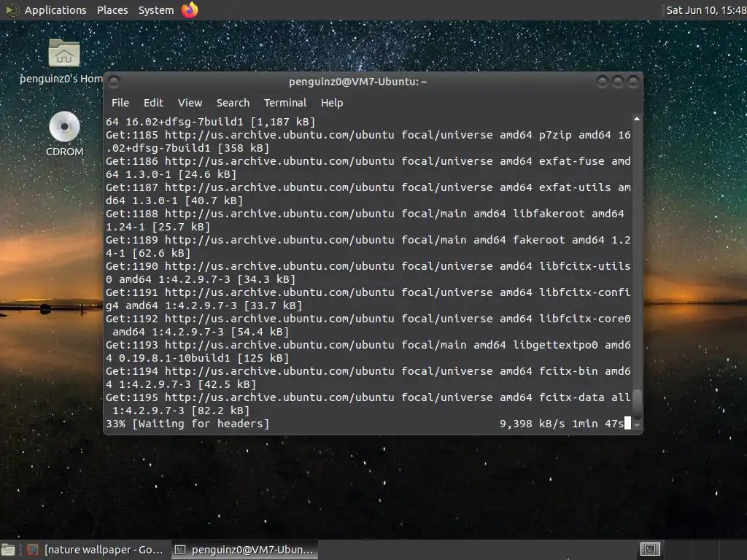The image size is (747, 560).
Task: Switch to the nature wallpaper browser taskbar window
Action: point(95,550)
